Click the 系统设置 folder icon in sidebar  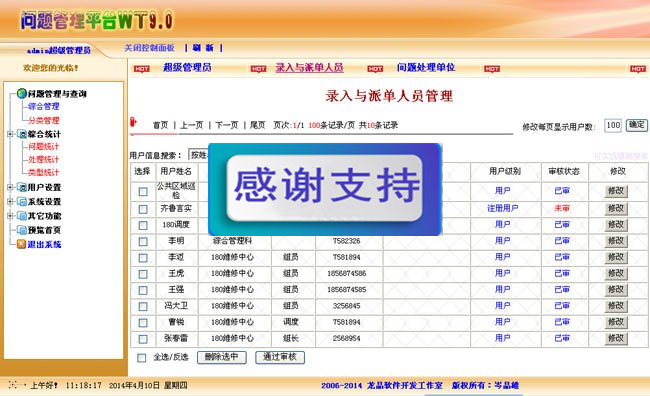pos(22,202)
